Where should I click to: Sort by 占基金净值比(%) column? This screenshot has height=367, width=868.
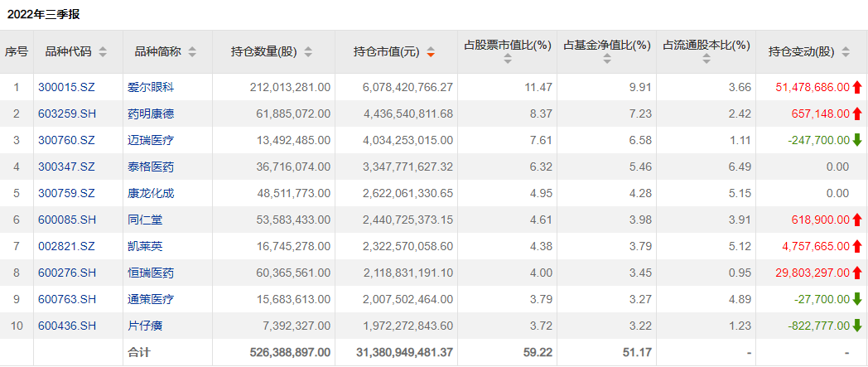606,59
